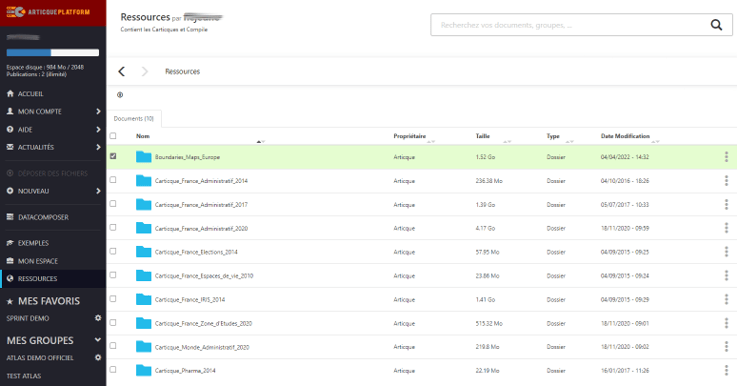
Task: Open options menu for Cartique_France_Administratif_2014 row
Action: point(726,181)
